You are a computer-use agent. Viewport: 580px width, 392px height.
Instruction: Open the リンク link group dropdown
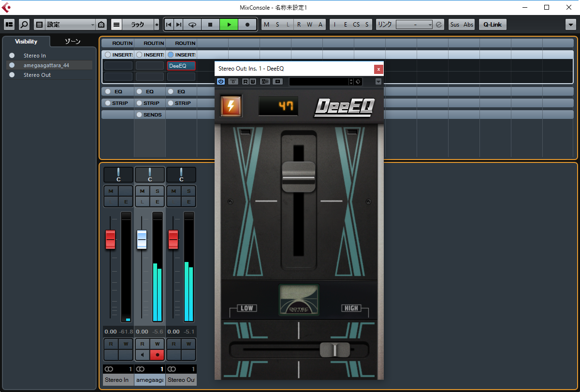(414, 24)
